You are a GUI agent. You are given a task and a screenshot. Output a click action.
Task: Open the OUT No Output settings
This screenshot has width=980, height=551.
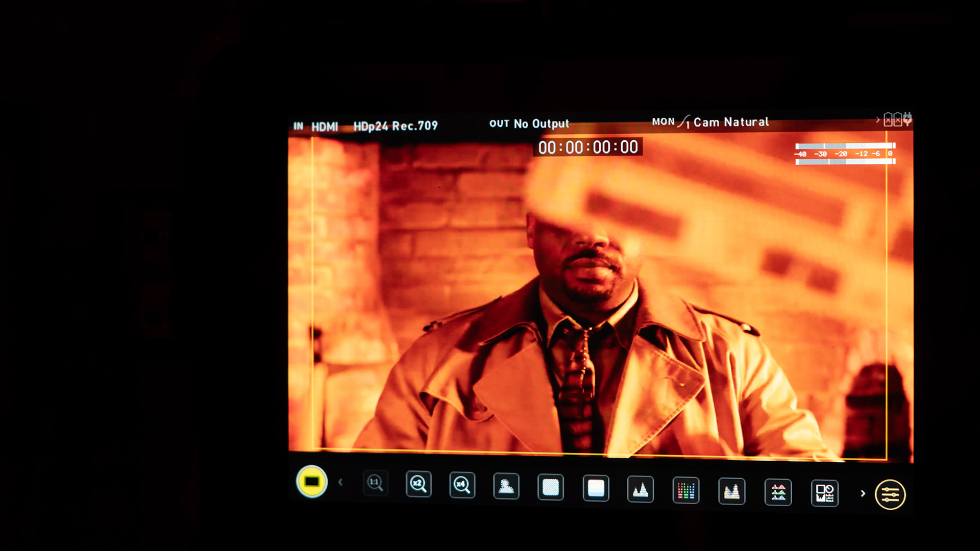529,123
